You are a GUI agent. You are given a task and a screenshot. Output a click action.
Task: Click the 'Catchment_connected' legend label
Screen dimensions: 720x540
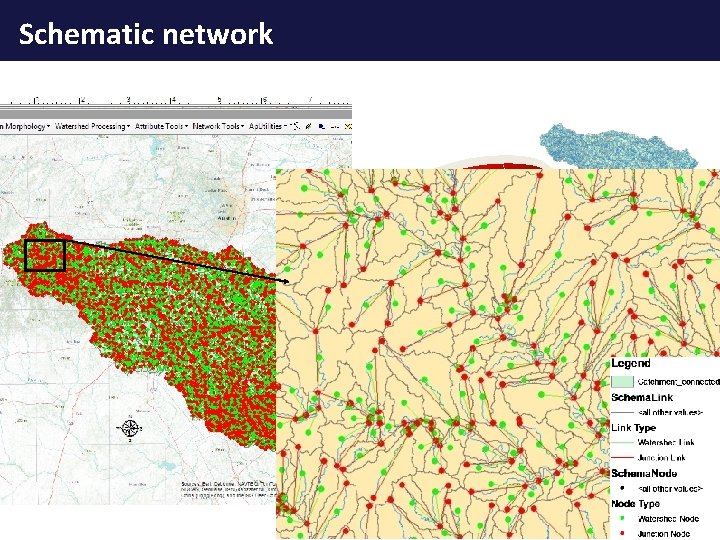click(x=679, y=382)
